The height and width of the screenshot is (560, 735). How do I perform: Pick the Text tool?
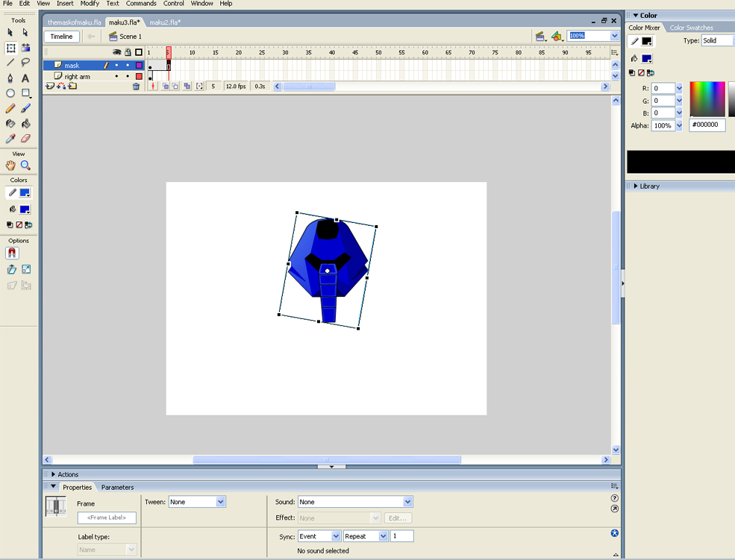(x=25, y=78)
